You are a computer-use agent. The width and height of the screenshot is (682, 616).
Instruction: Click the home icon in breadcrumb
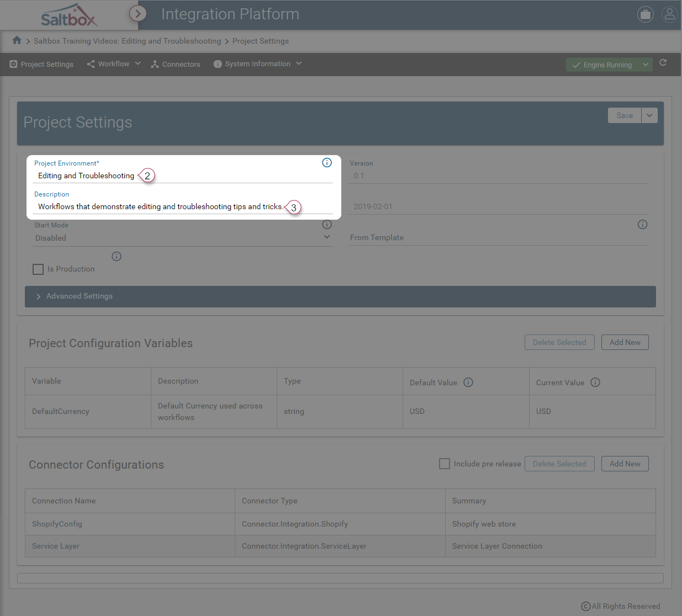(x=17, y=40)
